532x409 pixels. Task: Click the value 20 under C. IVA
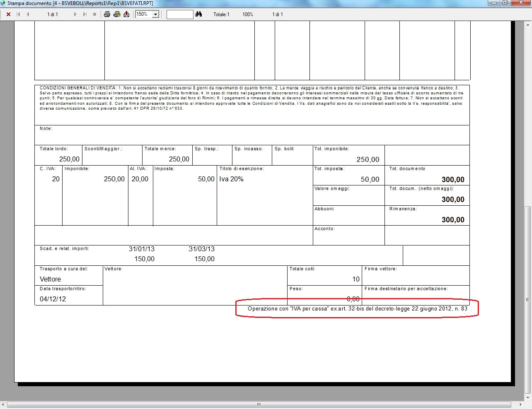(x=56, y=179)
